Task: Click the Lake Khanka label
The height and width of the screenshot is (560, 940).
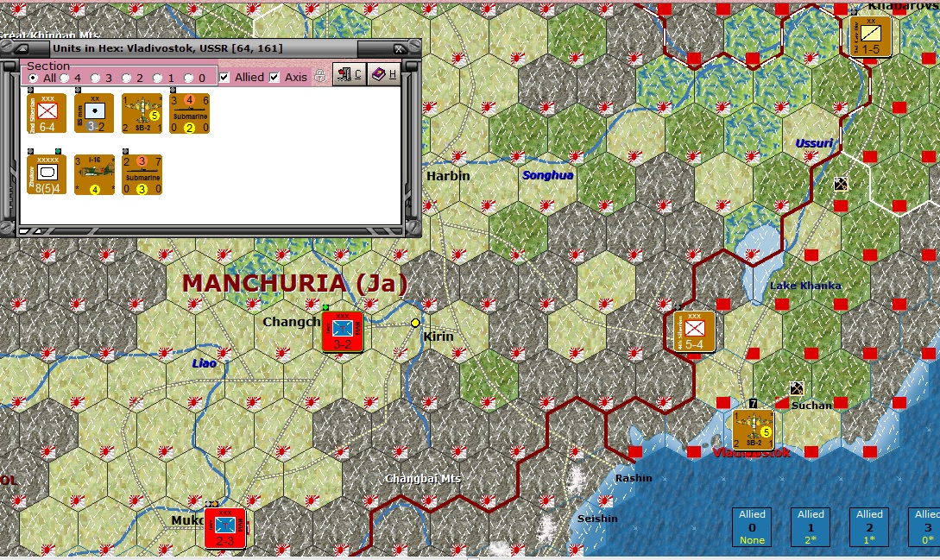Action: click(x=805, y=286)
